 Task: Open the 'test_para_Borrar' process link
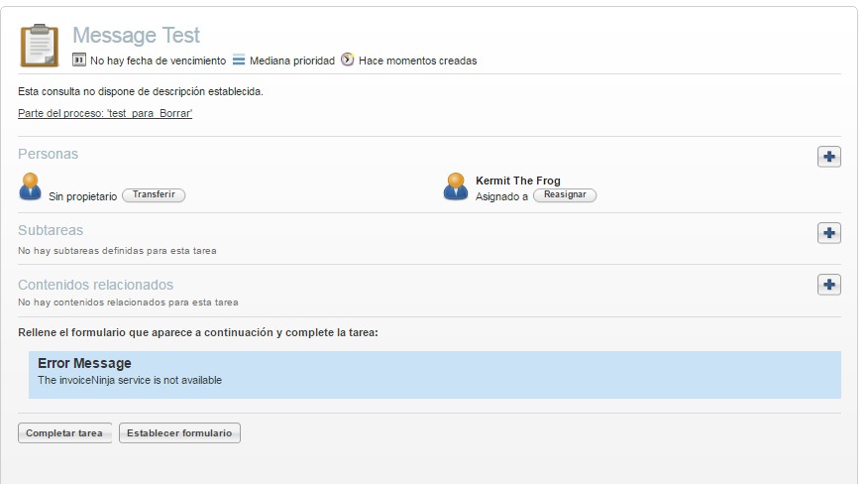pos(105,114)
